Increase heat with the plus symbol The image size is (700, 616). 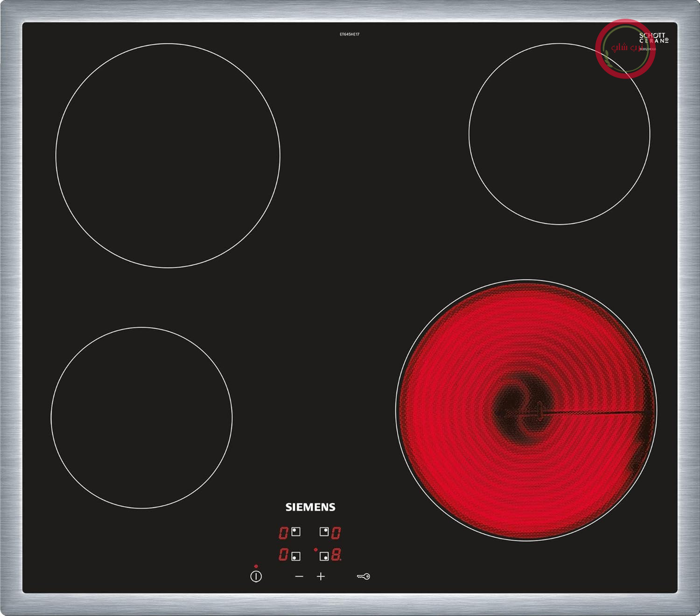pyautogui.click(x=321, y=577)
